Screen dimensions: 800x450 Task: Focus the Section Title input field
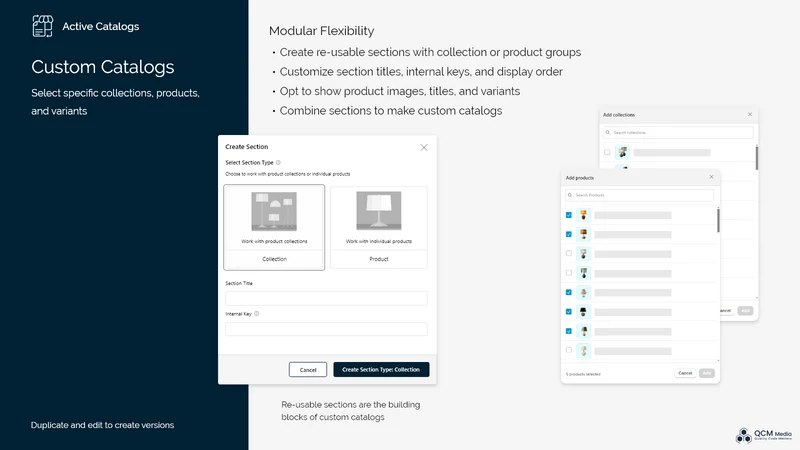click(326, 298)
